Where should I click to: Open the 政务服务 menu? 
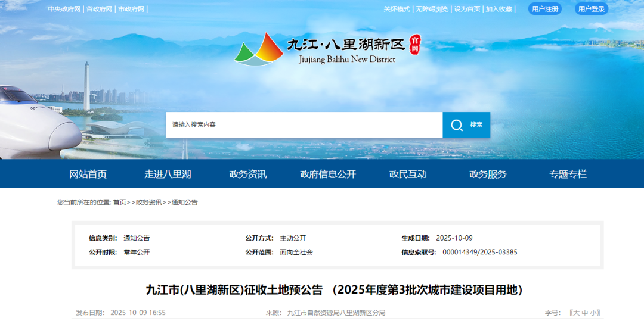488,174
